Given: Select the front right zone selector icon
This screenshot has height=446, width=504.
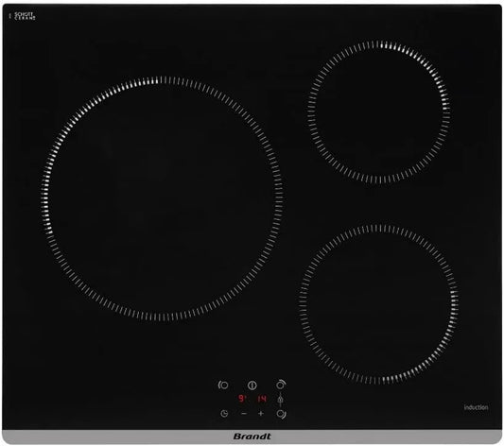Looking at the screenshot, I should (281, 414).
